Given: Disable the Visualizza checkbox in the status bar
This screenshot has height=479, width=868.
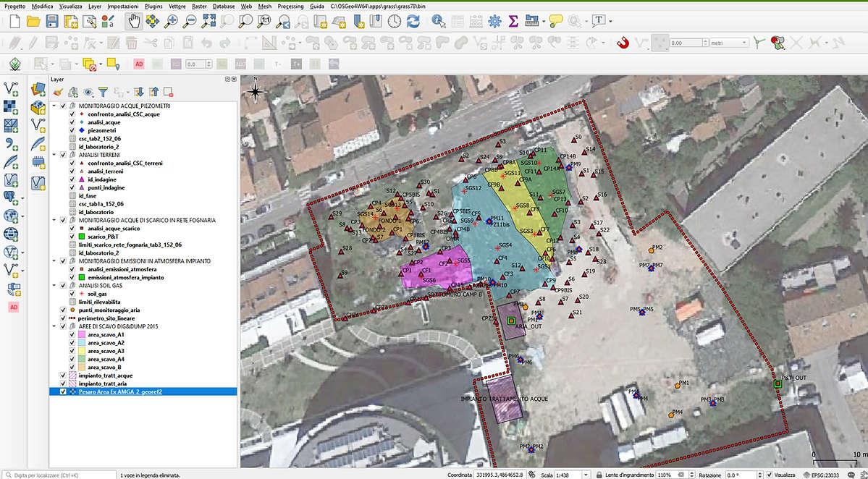Looking at the screenshot, I should click(770, 475).
